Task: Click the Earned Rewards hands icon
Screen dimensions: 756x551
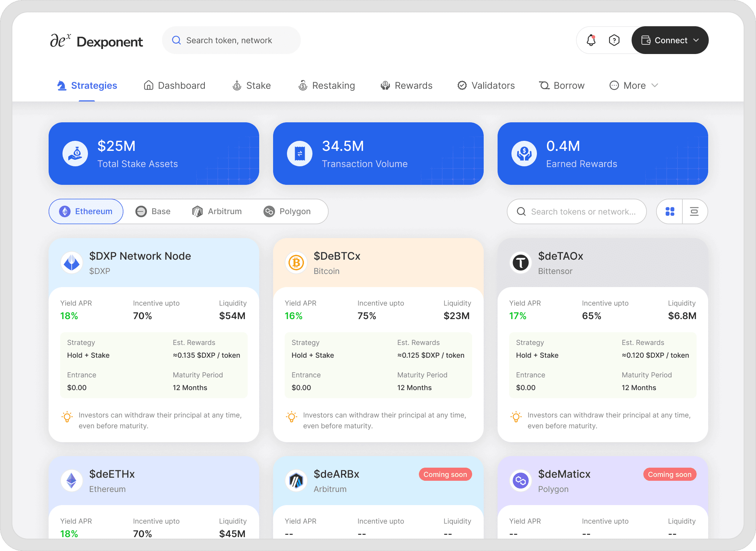Action: tap(524, 154)
